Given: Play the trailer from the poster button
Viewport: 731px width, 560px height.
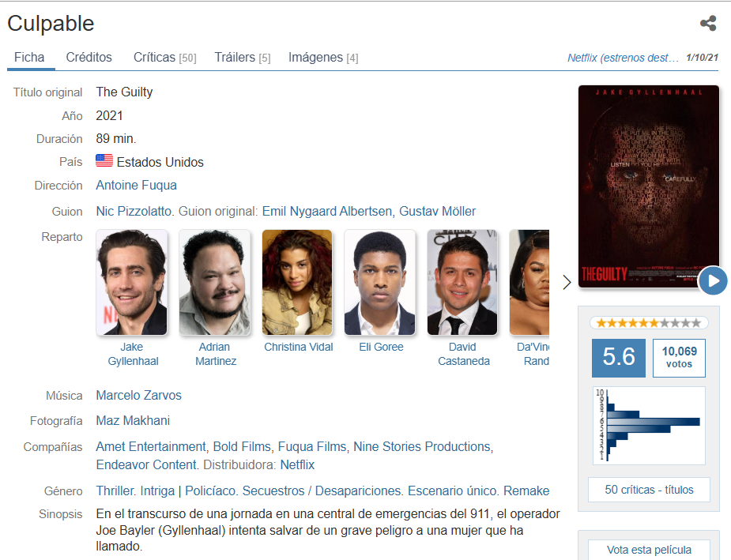Looking at the screenshot, I should 713,280.
